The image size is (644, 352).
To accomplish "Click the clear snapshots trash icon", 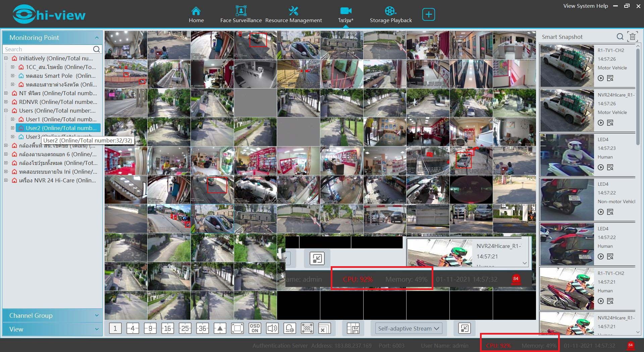I will 632,37.
